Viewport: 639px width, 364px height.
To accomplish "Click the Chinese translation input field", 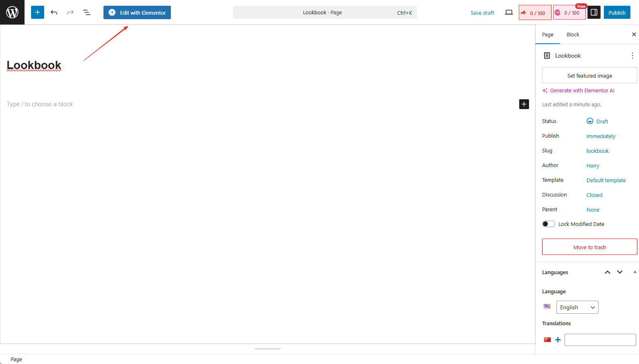I will click(x=600, y=340).
